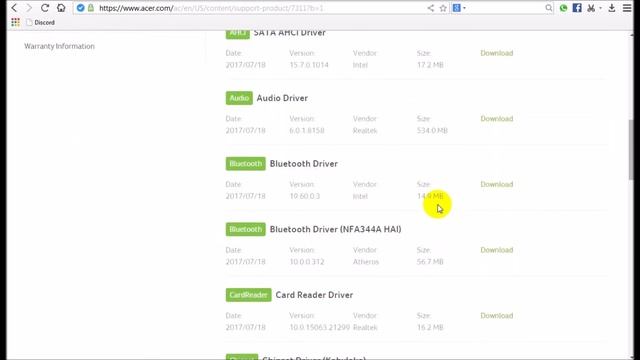The height and width of the screenshot is (360, 640).
Task: Reload the Acer support page
Action: [45, 8]
